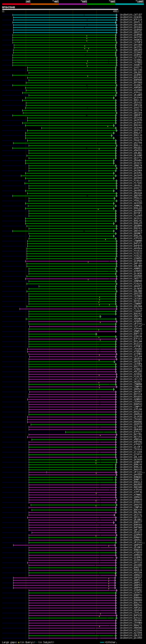Select the query ID BP047048

8,8
